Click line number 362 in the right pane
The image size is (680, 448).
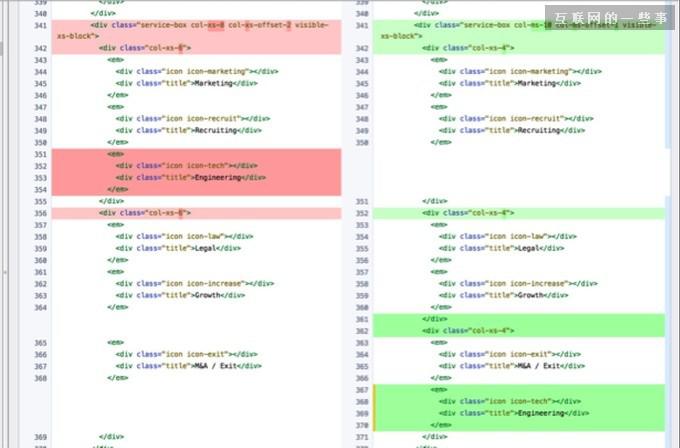click(x=362, y=330)
